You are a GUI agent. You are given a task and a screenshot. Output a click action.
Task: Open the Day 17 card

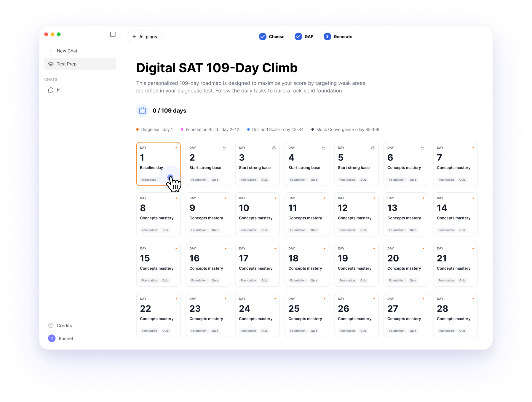(x=257, y=265)
